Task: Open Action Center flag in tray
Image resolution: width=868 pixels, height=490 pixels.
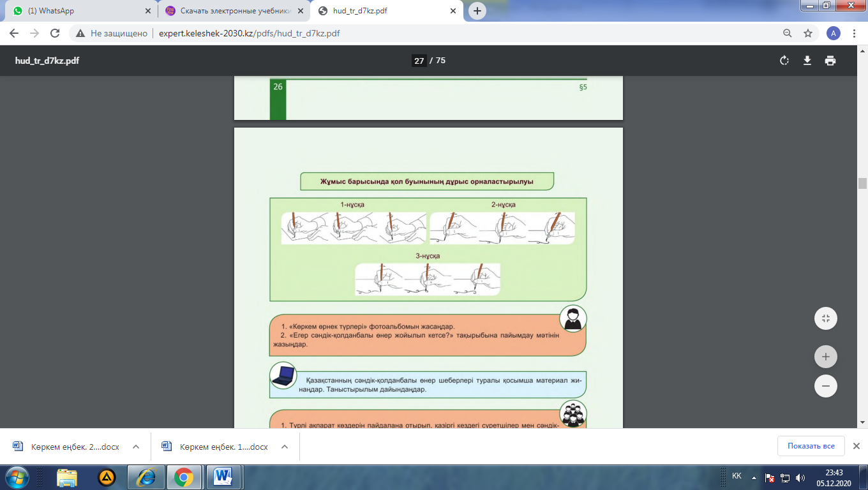Action: tap(770, 477)
